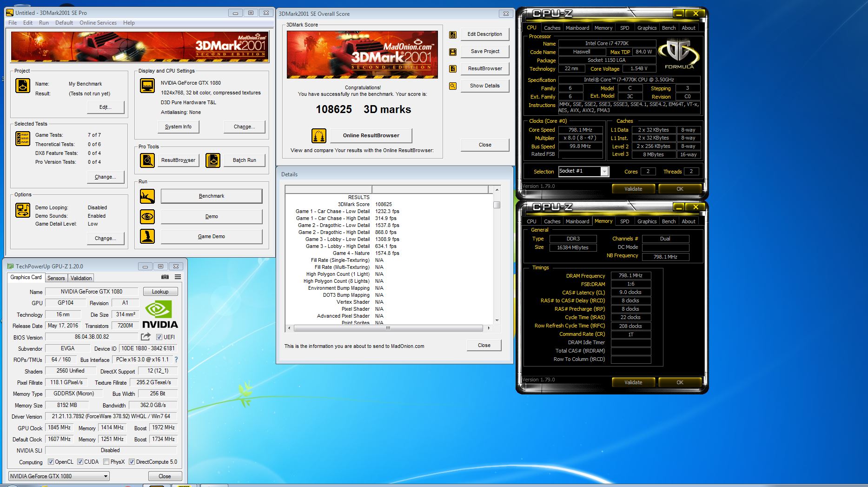Click the Details vertical scrollbar thumb
This screenshot has height=487, width=868.
click(497, 205)
